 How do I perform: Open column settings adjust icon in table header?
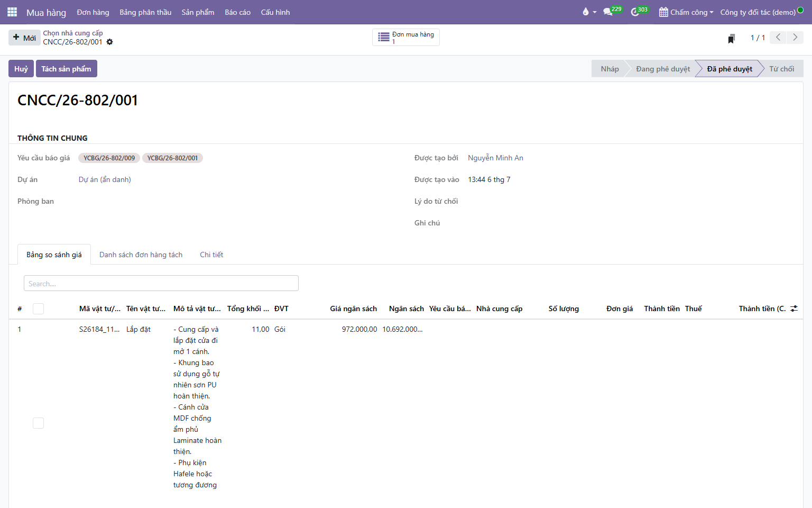[794, 309]
